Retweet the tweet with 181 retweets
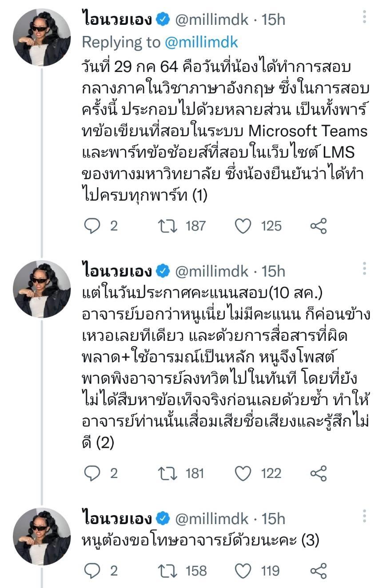This screenshot has width=386, height=588. tap(168, 473)
